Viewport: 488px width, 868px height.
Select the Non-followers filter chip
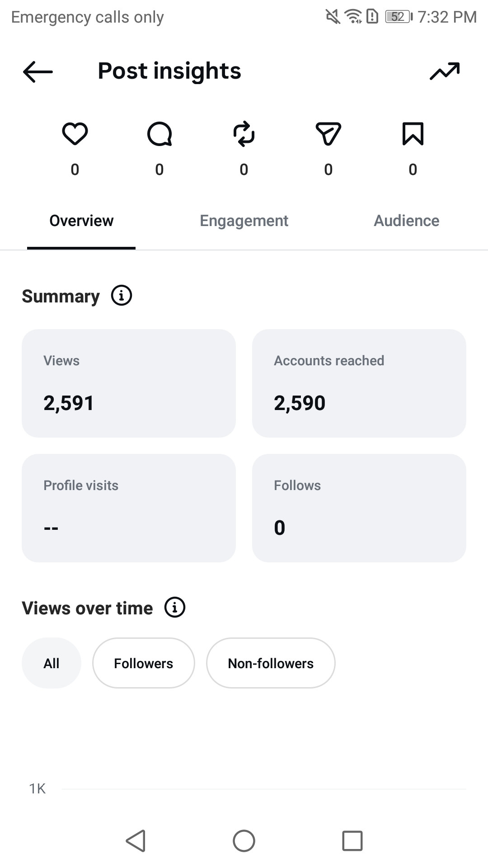click(x=271, y=663)
